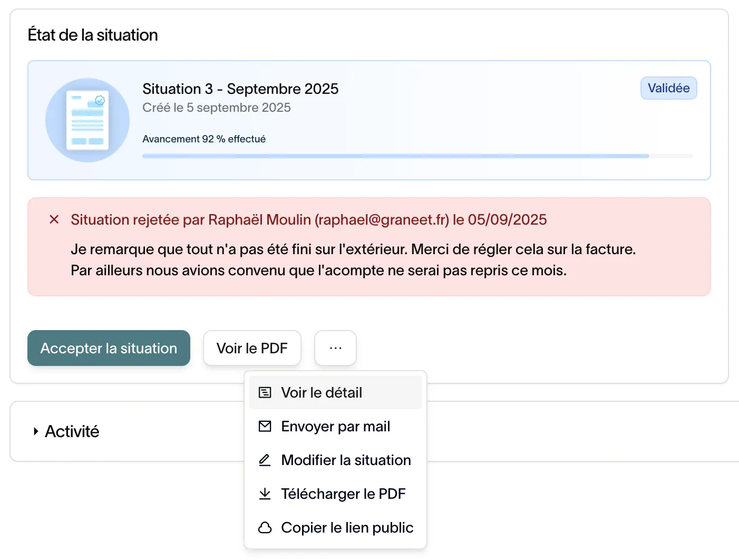Click the envelope icon for Envoyer par mail
Screen dimensions: 739x560
coord(265,426)
